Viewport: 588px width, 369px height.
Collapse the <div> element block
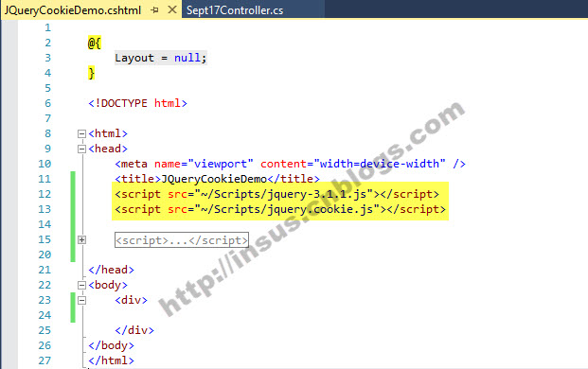click(x=81, y=301)
